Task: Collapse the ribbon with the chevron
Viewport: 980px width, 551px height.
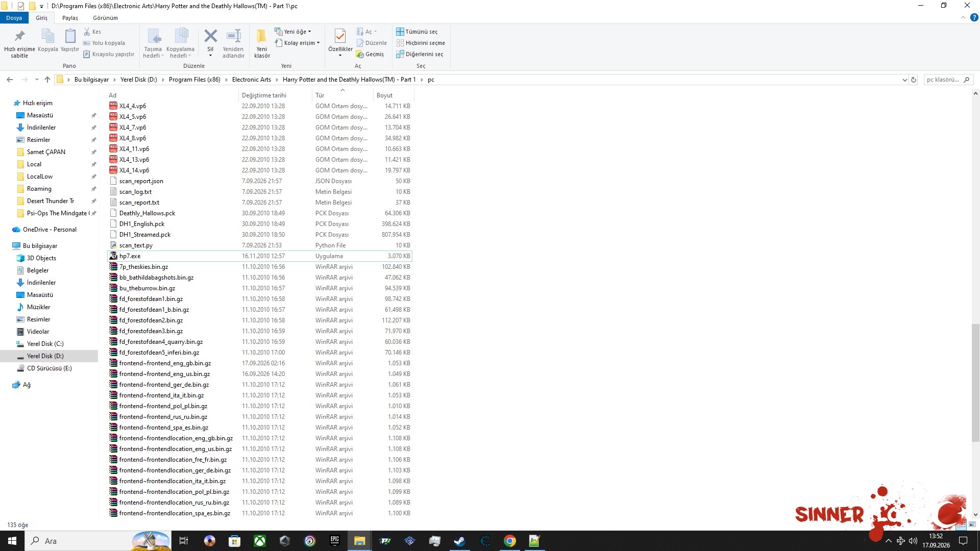Action: click(x=963, y=18)
